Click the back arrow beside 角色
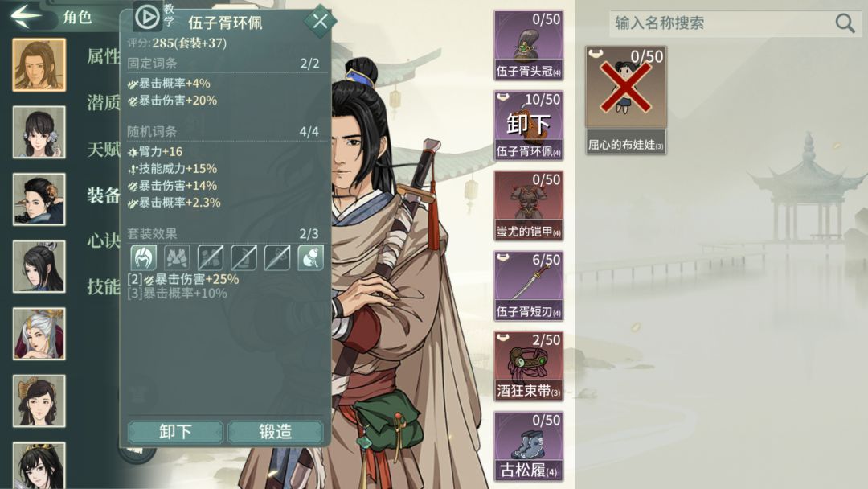The width and height of the screenshot is (868, 489). pyautogui.click(x=26, y=16)
